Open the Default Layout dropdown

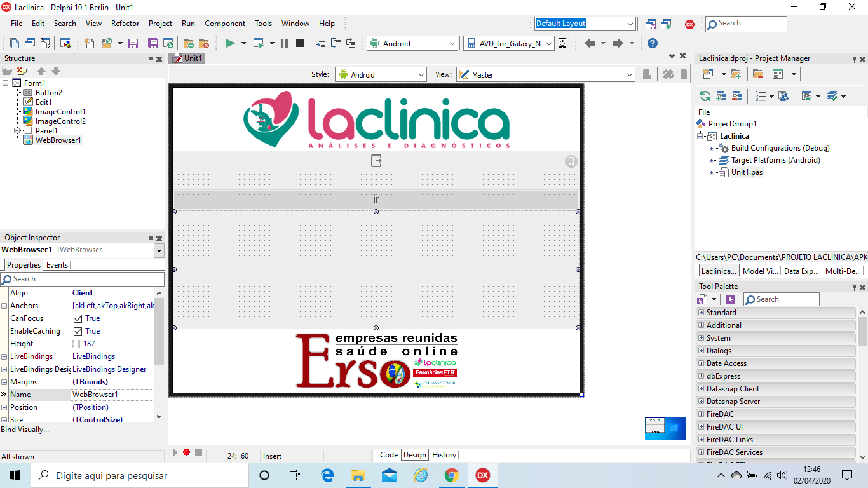point(630,24)
